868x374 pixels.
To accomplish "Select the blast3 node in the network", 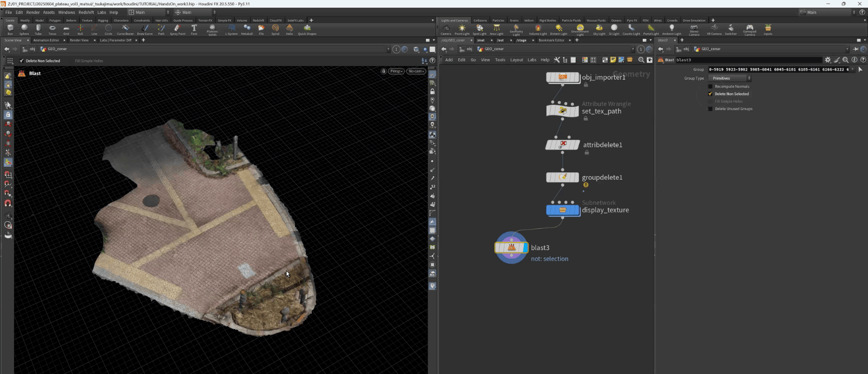I will (511, 248).
